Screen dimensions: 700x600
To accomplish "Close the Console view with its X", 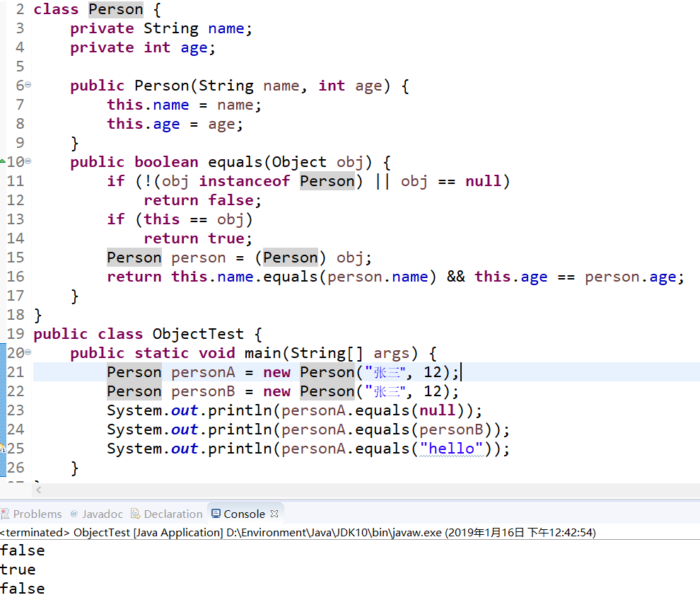I will pyautogui.click(x=274, y=514).
